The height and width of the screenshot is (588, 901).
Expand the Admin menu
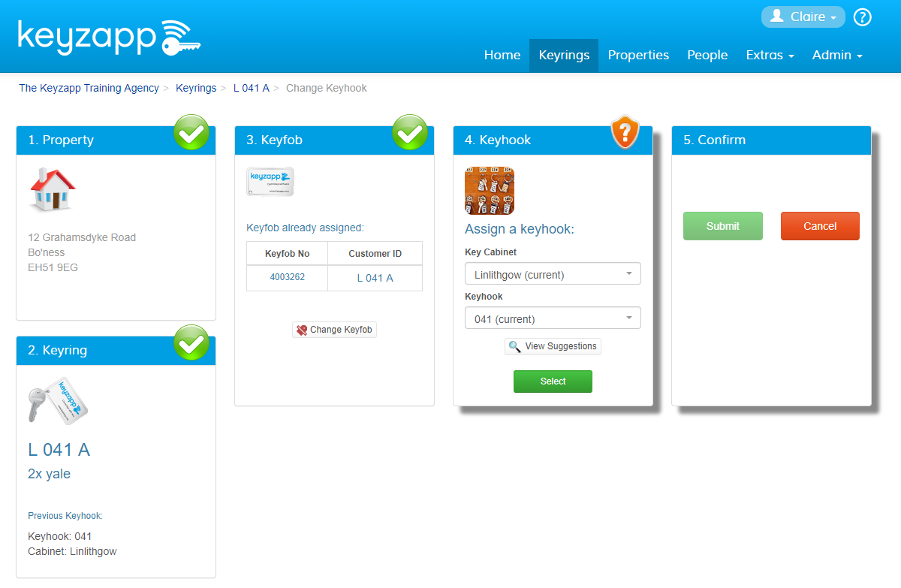(837, 55)
